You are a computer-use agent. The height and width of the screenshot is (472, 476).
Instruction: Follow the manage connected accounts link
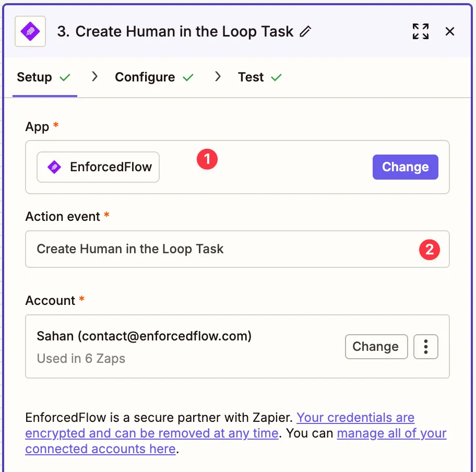pyautogui.click(x=391, y=433)
